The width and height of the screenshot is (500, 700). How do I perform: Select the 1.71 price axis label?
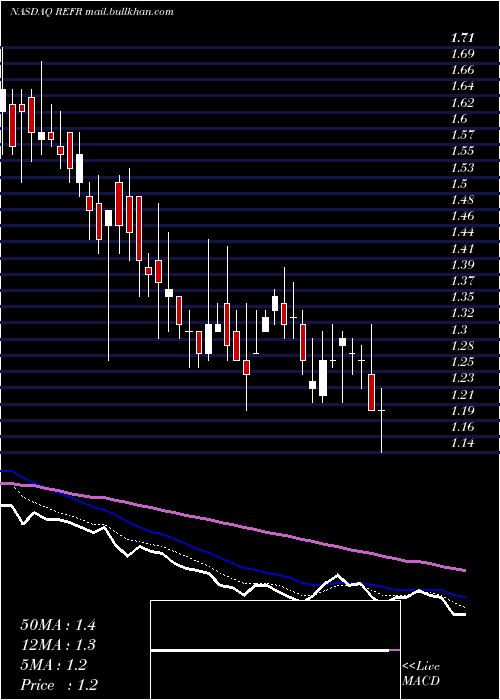[462, 38]
